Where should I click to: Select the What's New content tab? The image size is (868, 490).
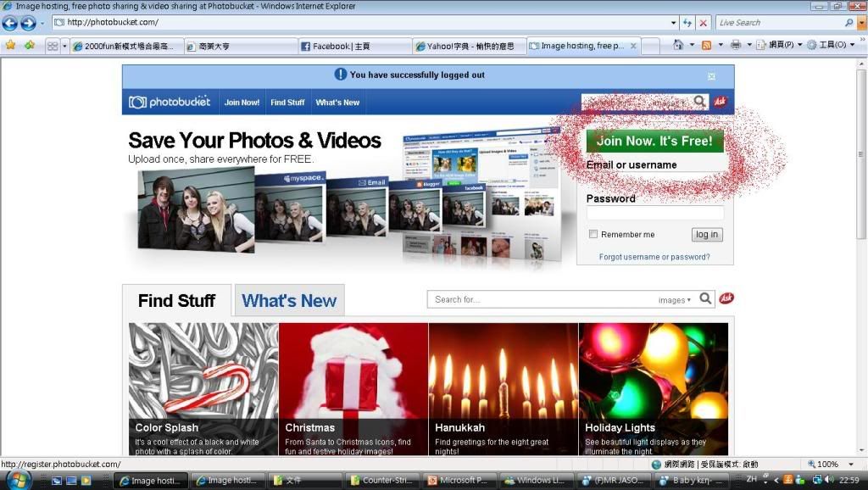(x=289, y=301)
